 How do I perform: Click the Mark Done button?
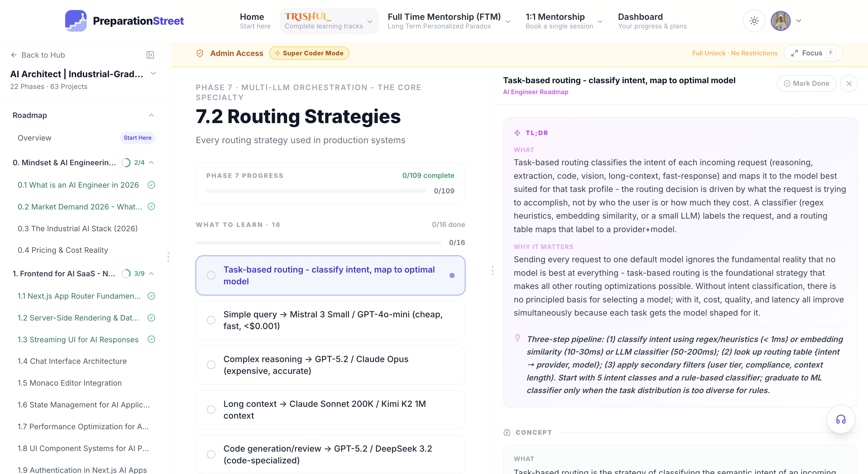806,83
